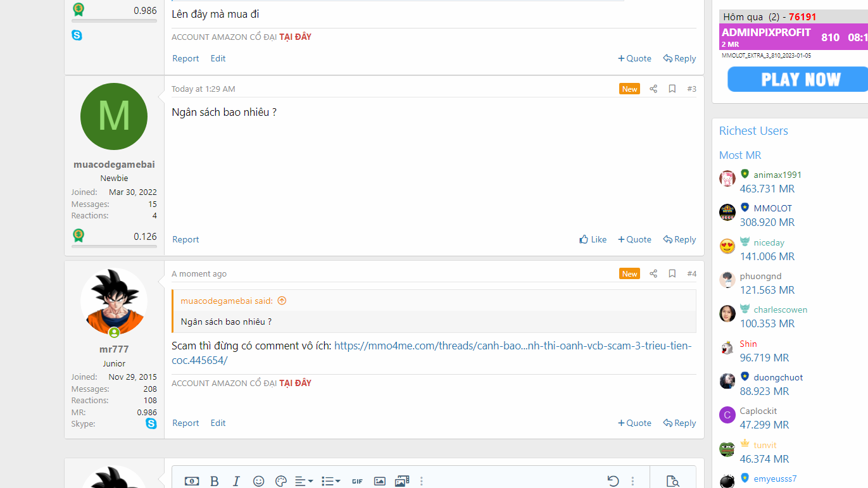This screenshot has height=488, width=868.
Task: Click the insert image icon
Action: (x=380, y=481)
